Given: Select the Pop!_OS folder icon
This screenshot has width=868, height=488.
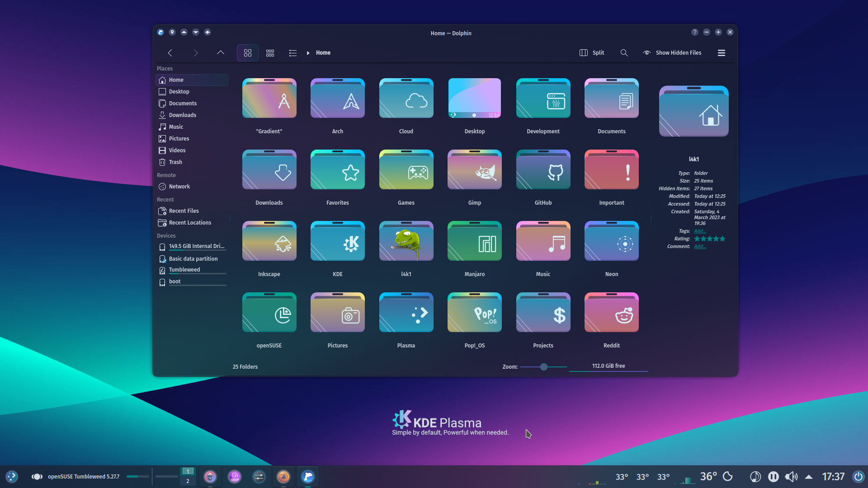Looking at the screenshot, I should coord(475,312).
